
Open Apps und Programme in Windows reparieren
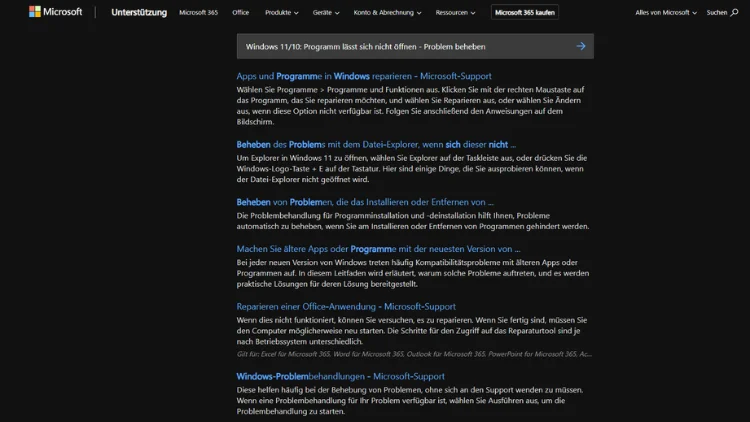[x=364, y=76]
